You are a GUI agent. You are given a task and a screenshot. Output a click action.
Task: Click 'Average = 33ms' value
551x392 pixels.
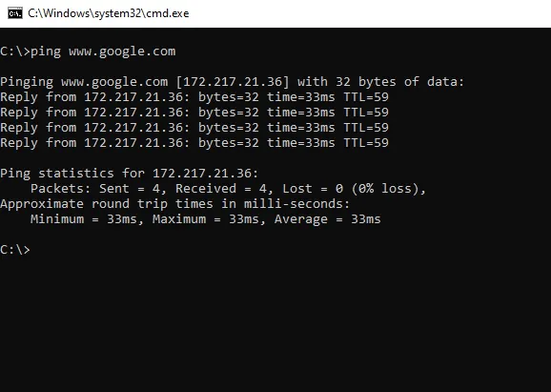pyautogui.click(x=328, y=219)
